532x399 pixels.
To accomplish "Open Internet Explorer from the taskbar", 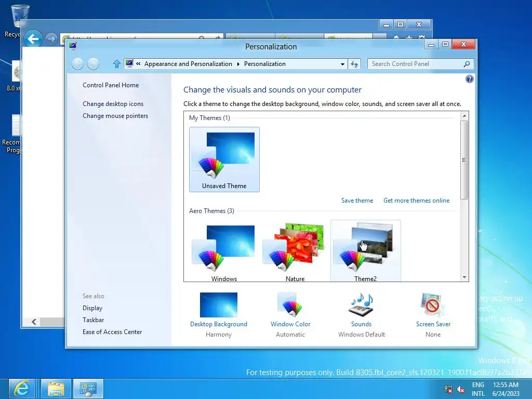I will [x=22, y=389].
